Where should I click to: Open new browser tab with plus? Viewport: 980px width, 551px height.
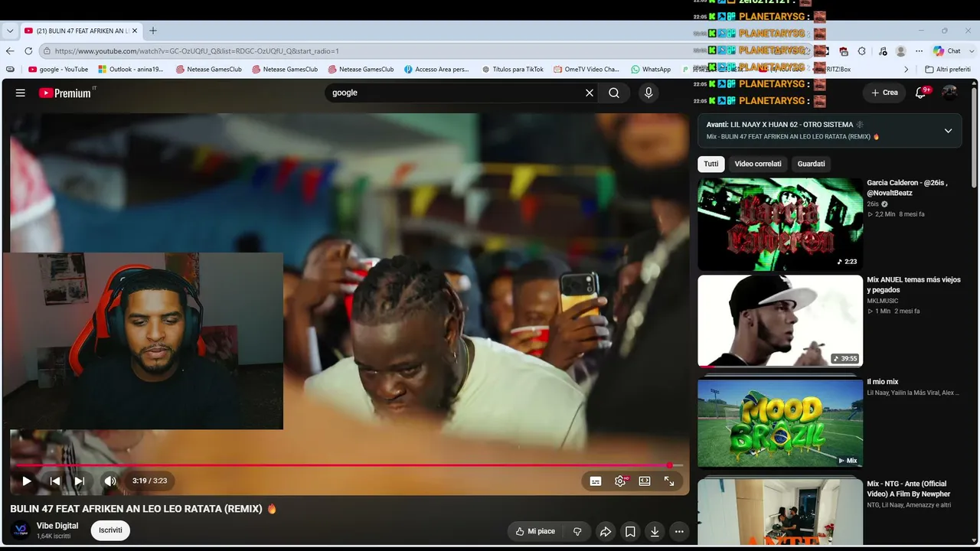click(x=153, y=31)
